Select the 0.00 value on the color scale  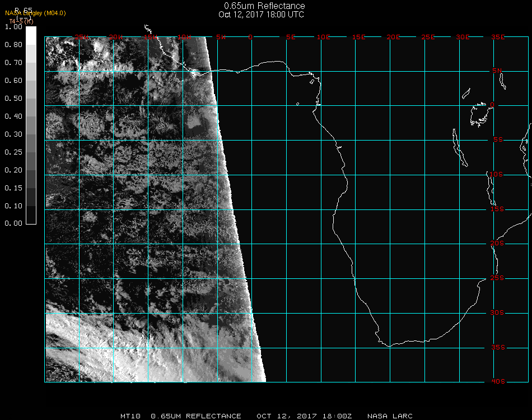point(13,223)
